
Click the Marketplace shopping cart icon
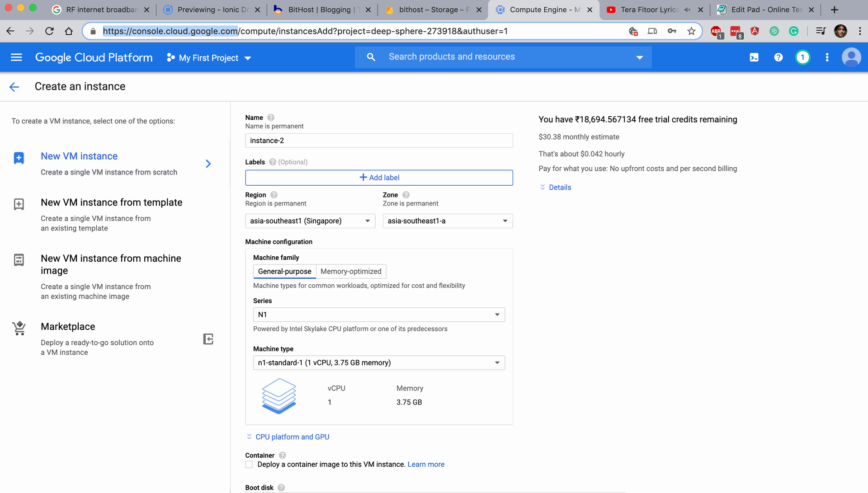pyautogui.click(x=19, y=328)
